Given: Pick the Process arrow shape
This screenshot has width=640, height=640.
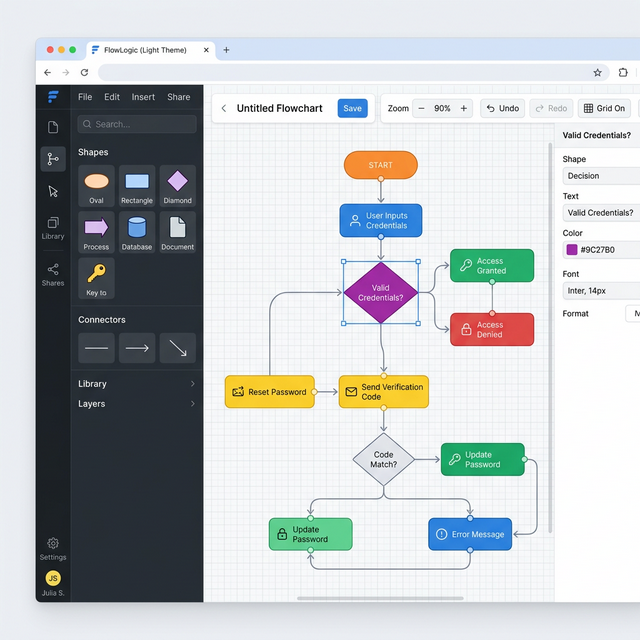Looking at the screenshot, I should 96,232.
